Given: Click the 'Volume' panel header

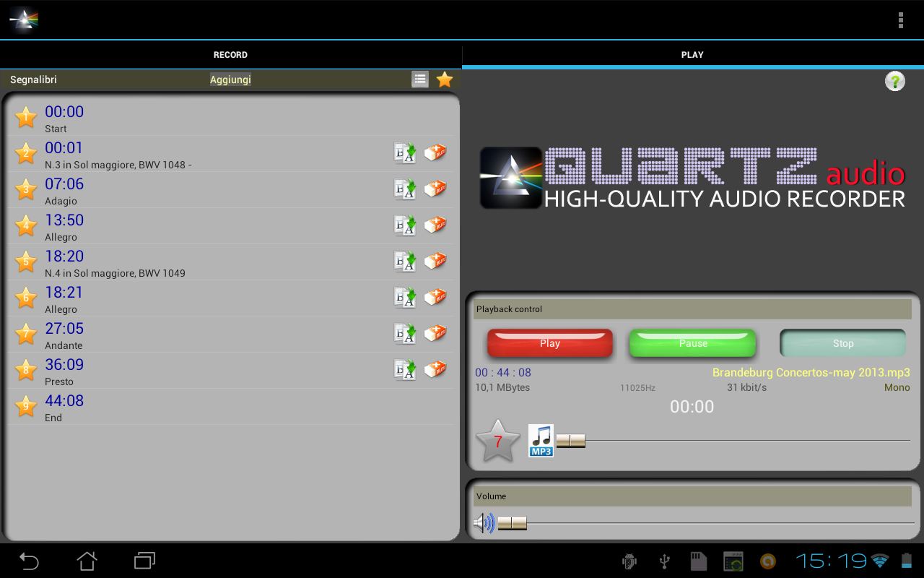Looking at the screenshot, I should coord(692,496).
